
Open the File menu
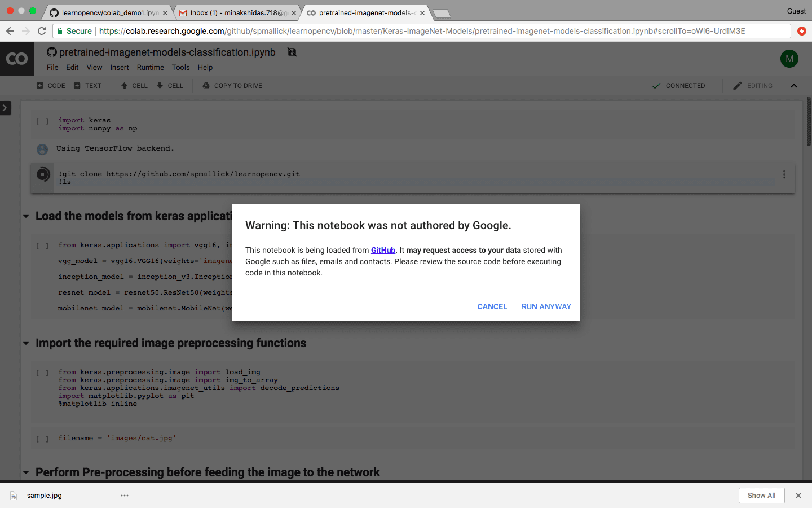click(x=52, y=67)
